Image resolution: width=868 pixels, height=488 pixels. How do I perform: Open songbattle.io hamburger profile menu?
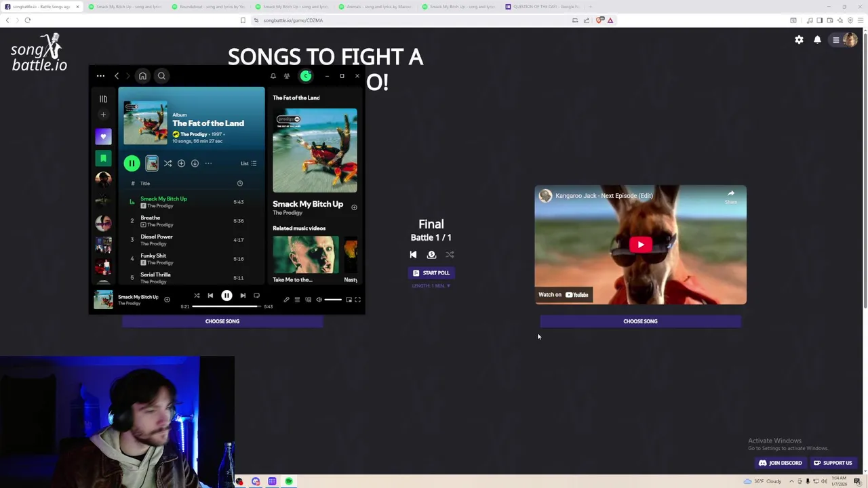click(x=844, y=40)
